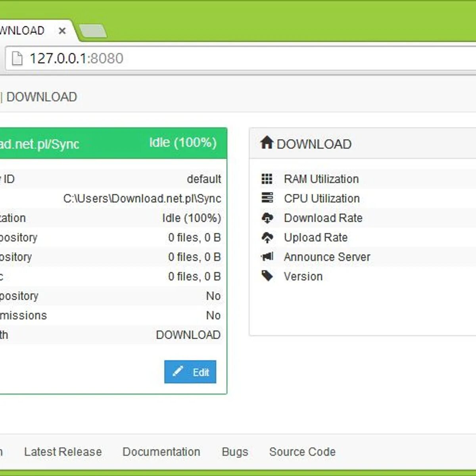The image size is (476, 476).
Task: Click the Version tag icon
Action: pos(267,276)
